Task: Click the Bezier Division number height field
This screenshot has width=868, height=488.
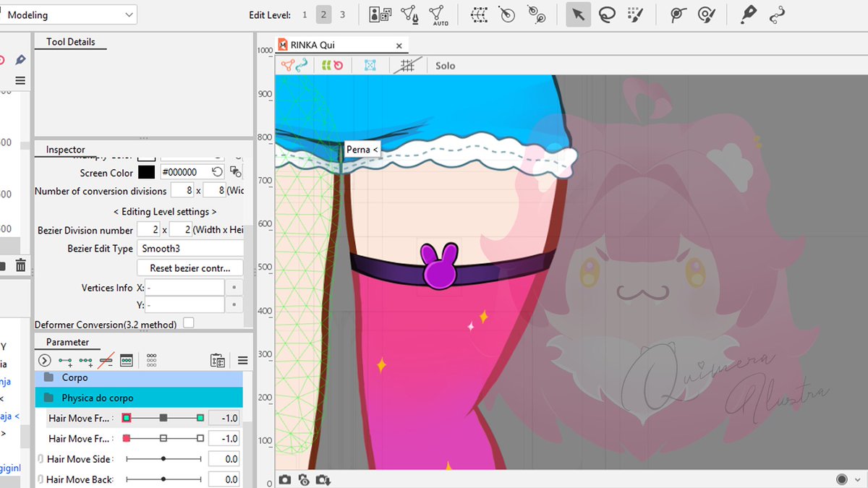Action: point(180,230)
